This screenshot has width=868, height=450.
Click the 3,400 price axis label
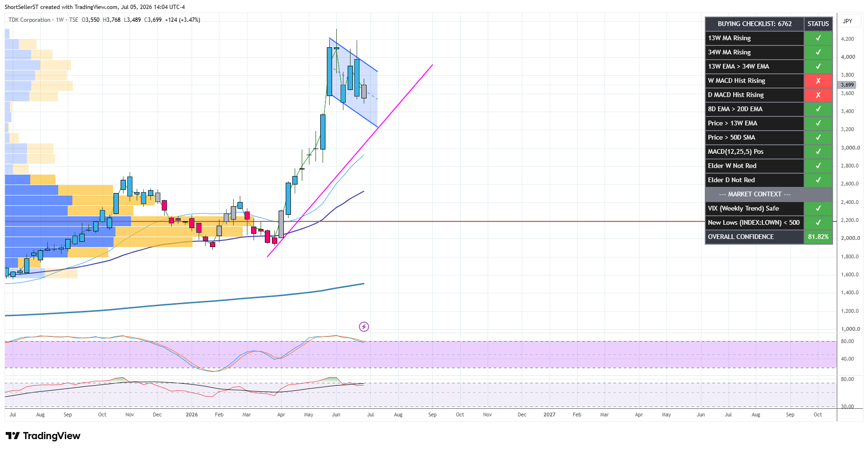click(847, 111)
